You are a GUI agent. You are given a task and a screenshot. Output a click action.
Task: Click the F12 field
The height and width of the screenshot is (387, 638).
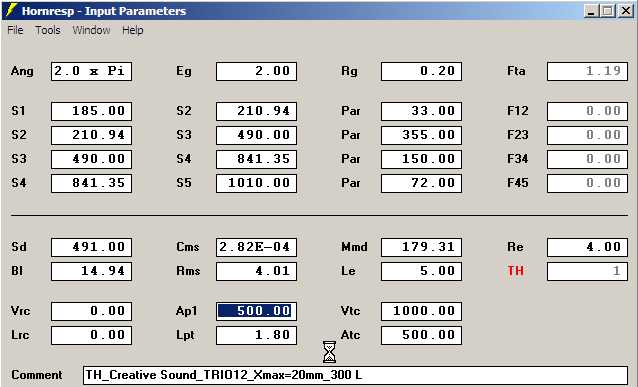coord(587,112)
